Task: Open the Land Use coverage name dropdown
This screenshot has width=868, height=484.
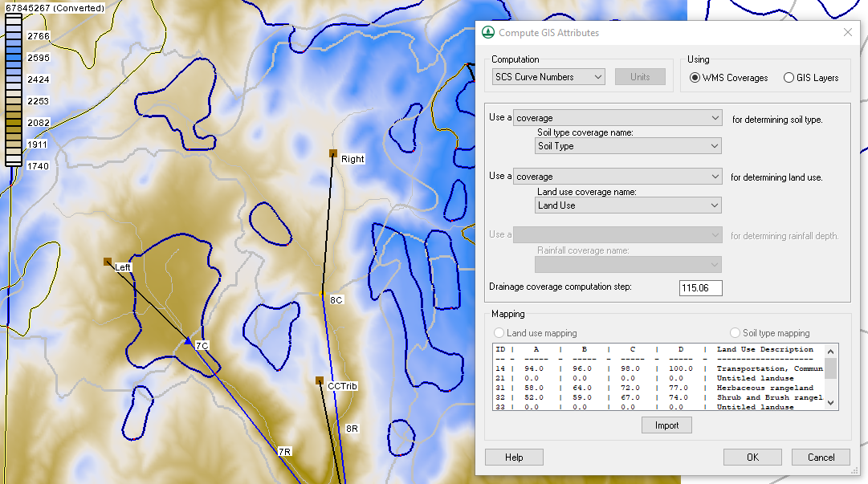Action: 628,205
